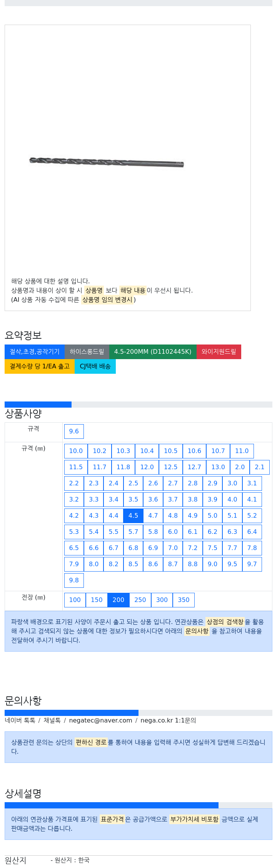277x868 pixels.
Task: Click the drill bit product image
Action: 107,162
